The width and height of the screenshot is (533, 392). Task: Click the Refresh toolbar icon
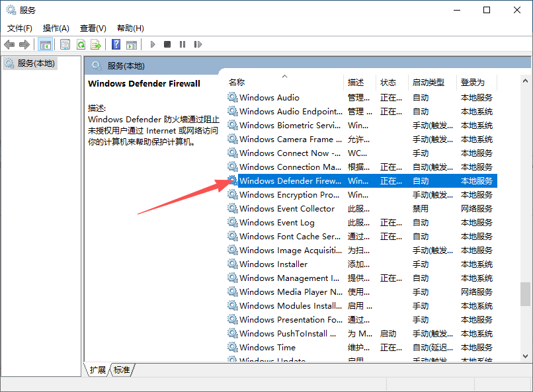pyautogui.click(x=81, y=44)
